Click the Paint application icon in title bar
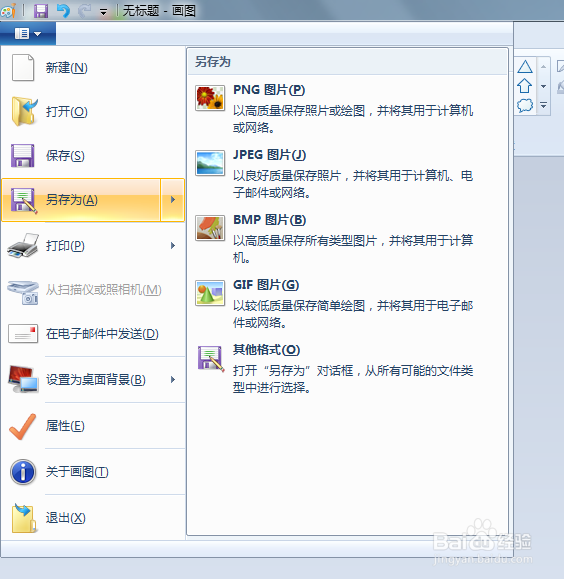This screenshot has height=579, width=564. click(8, 10)
